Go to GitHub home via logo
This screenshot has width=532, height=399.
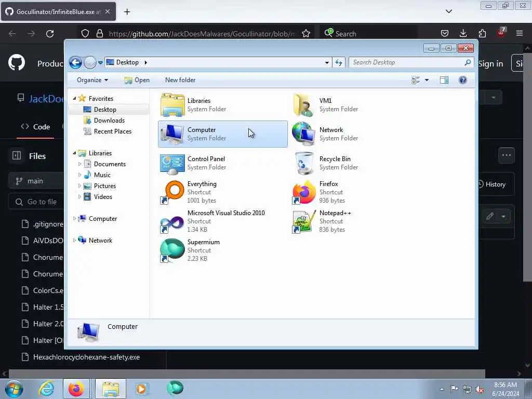click(17, 62)
